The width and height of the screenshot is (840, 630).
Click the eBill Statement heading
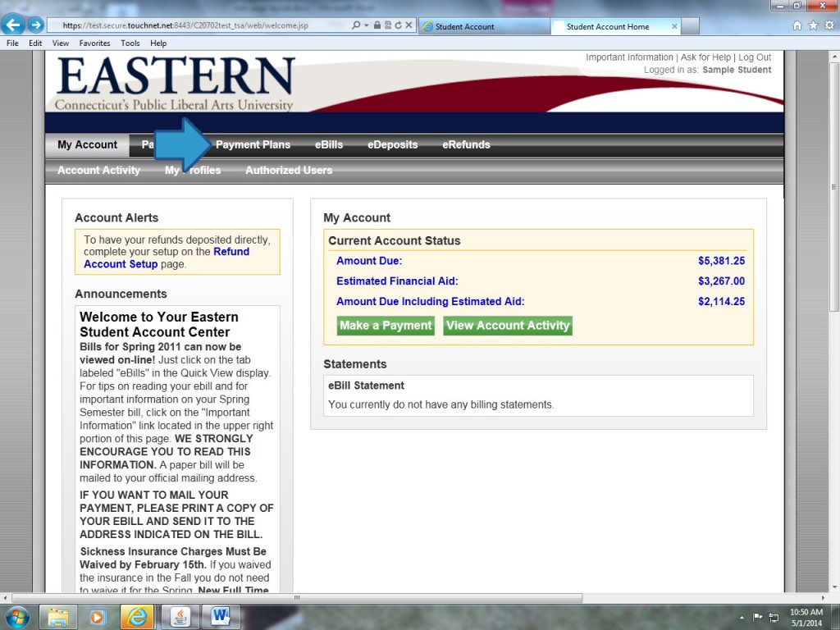pyautogui.click(x=366, y=386)
